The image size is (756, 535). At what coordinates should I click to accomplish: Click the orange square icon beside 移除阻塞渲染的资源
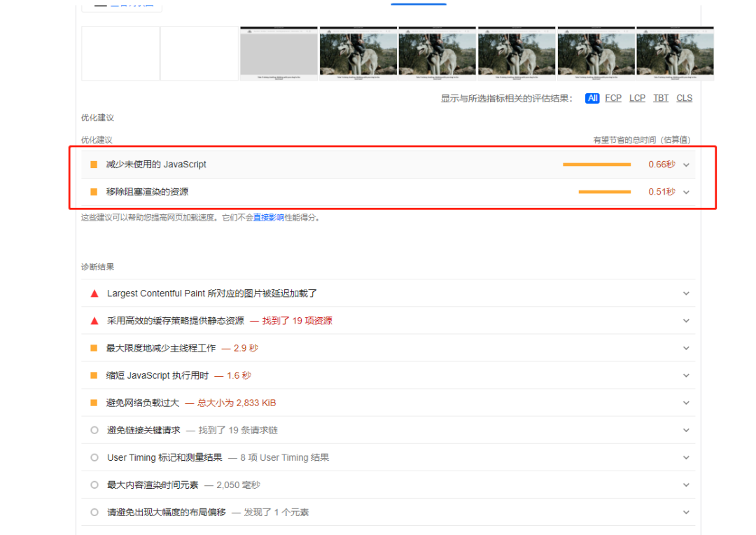point(94,191)
